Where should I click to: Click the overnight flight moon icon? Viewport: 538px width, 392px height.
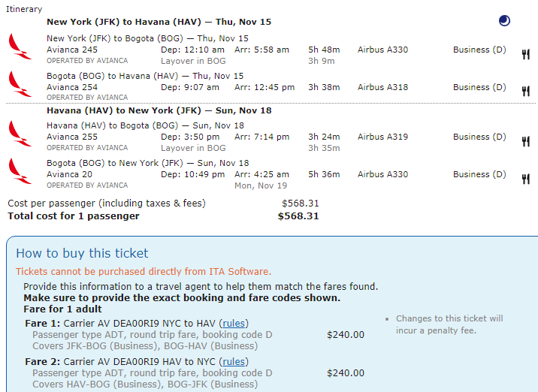(504, 21)
